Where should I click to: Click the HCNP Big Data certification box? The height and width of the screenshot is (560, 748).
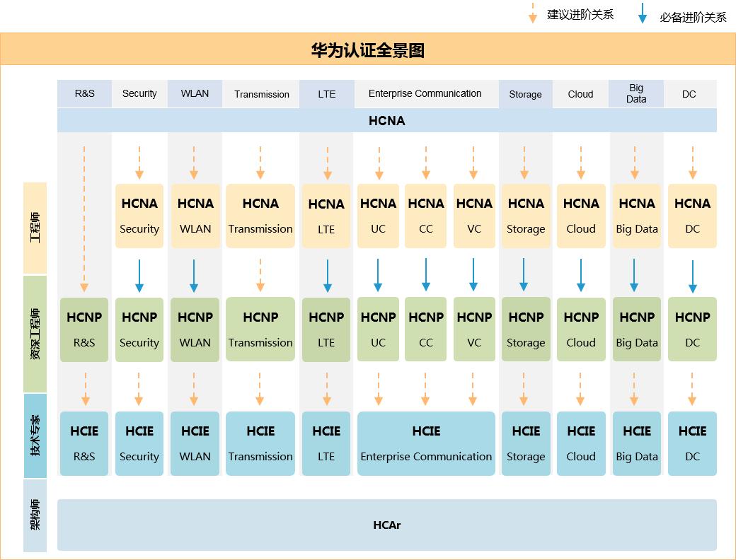(x=636, y=329)
